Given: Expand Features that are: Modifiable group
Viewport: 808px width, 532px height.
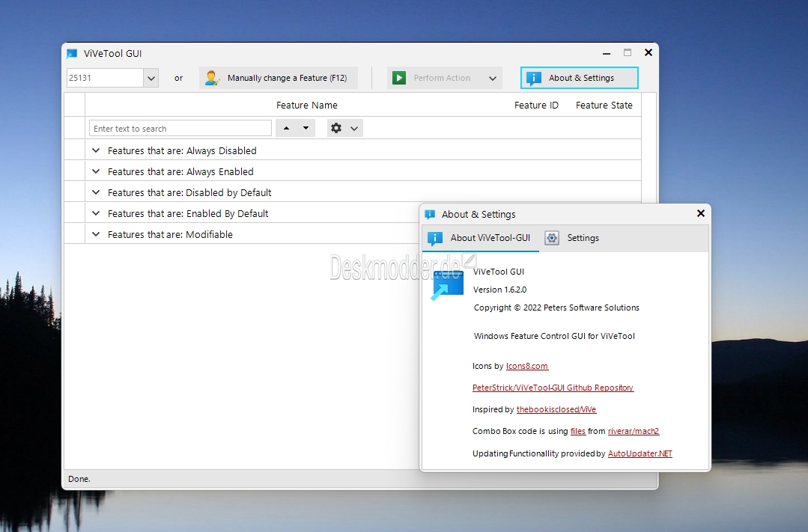Looking at the screenshot, I should click(x=96, y=234).
